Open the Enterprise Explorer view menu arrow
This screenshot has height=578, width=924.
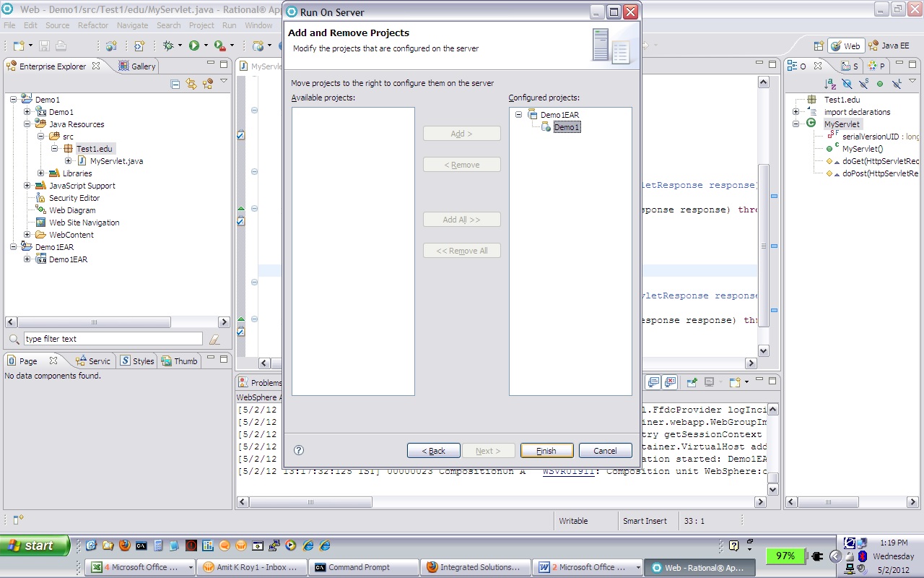click(224, 82)
